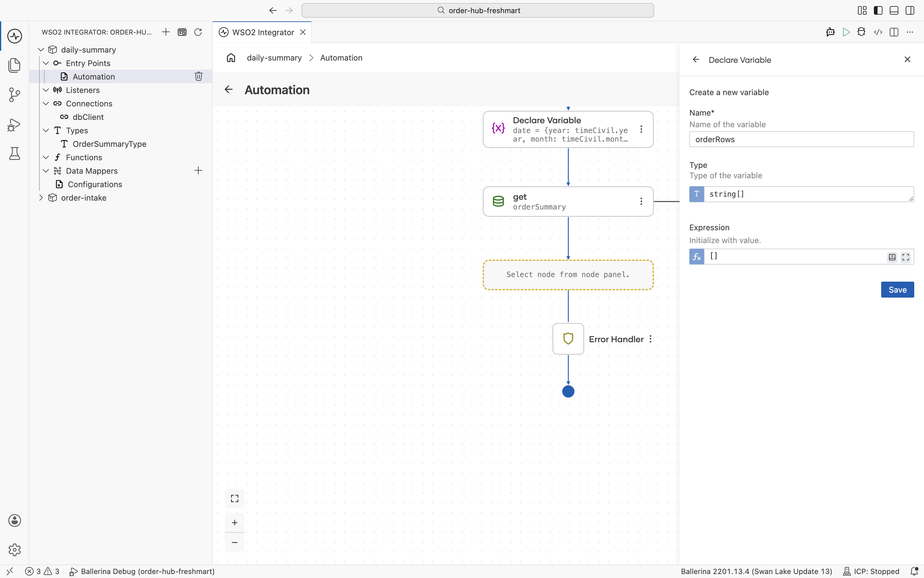
Task: Click the refresh icon in integrator sidebar header
Action: coord(198,32)
